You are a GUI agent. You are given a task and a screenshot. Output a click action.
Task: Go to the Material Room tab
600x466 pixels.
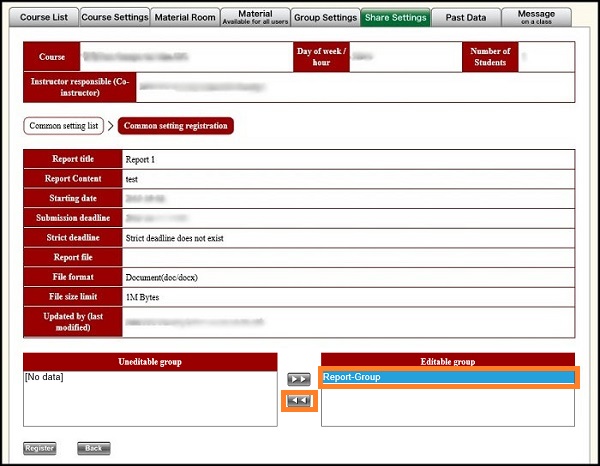(186, 17)
